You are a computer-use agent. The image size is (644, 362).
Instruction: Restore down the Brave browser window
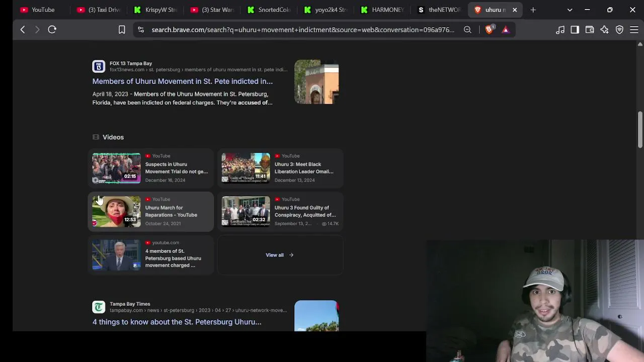tap(610, 10)
